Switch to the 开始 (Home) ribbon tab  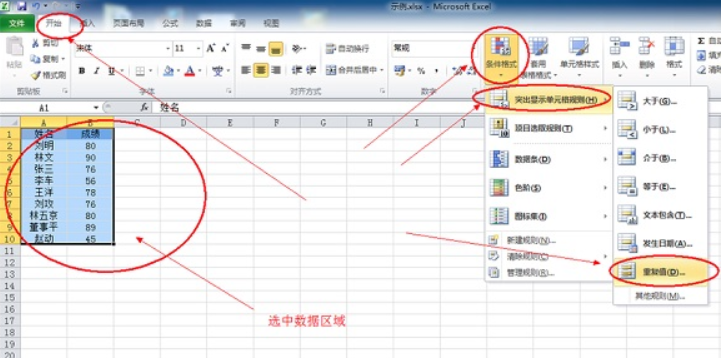pyautogui.click(x=54, y=23)
